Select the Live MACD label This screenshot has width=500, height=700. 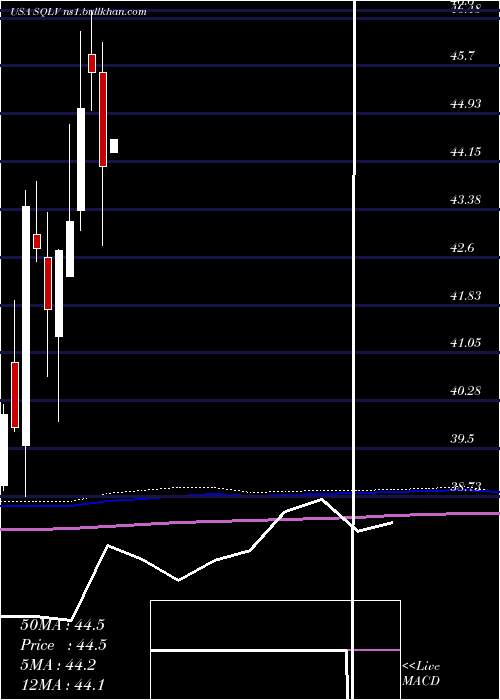421,674
